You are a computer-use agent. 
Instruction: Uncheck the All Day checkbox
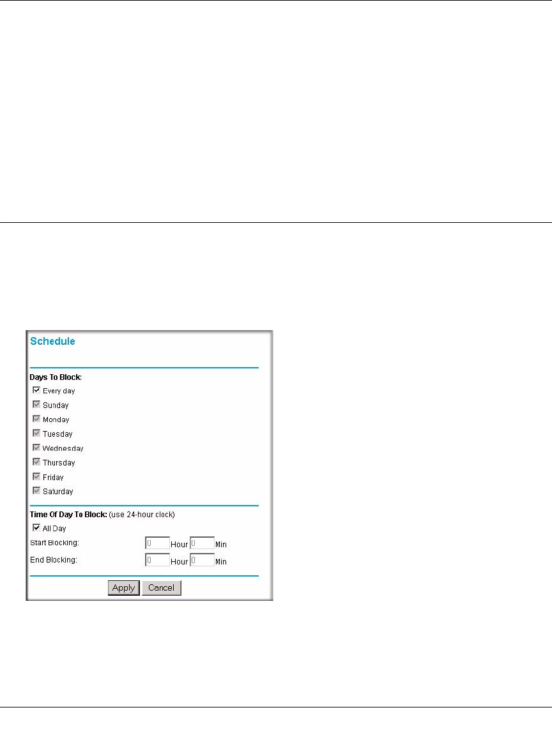pos(36,528)
